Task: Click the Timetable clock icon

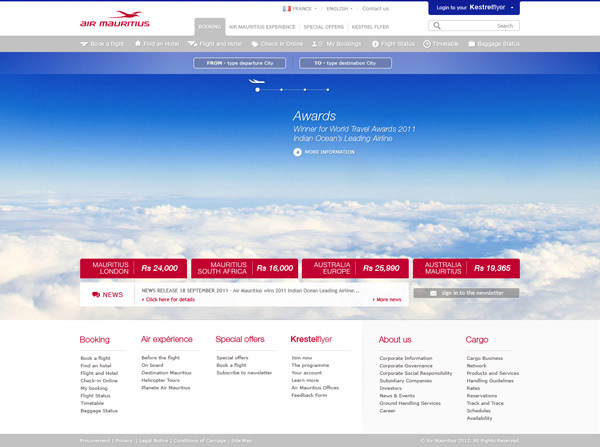Action: 427,44
